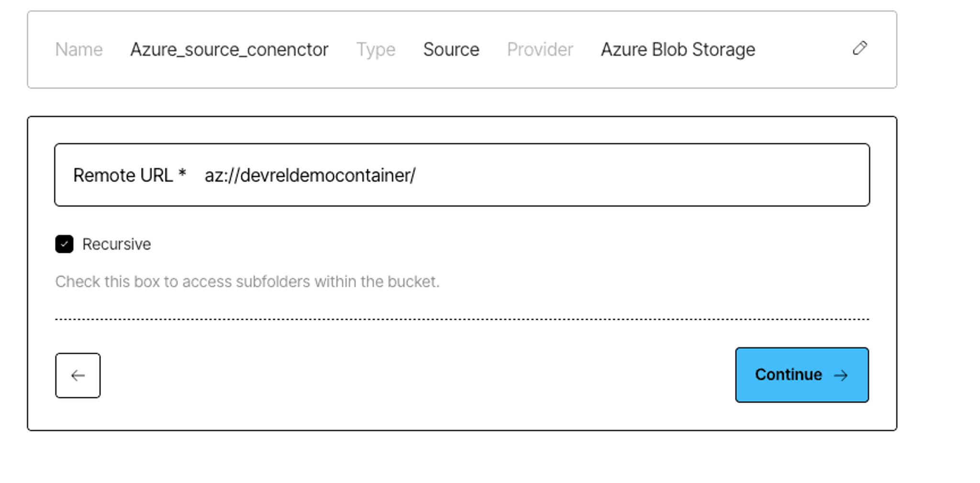
Task: Click the pencil edit icon
Action: 859,48
